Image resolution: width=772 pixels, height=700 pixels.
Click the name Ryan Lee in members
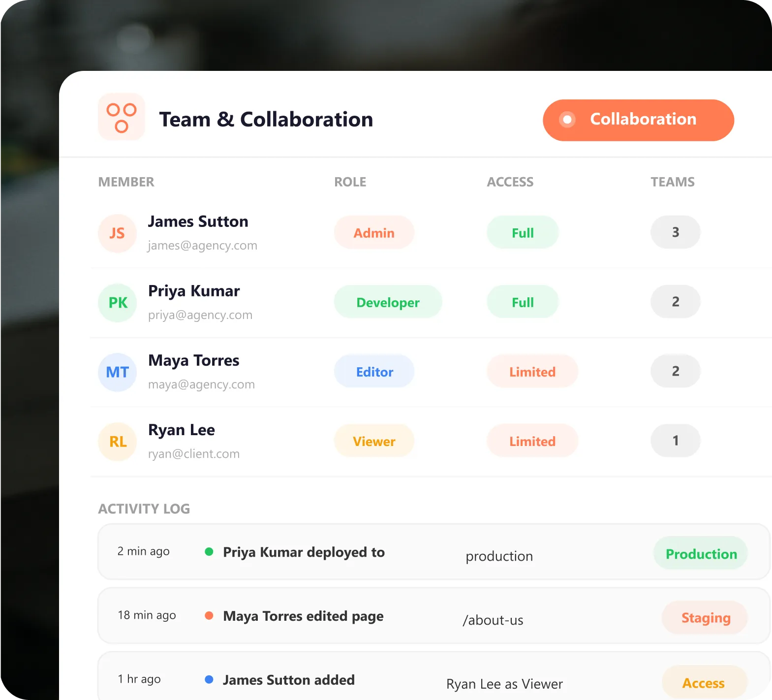(182, 430)
